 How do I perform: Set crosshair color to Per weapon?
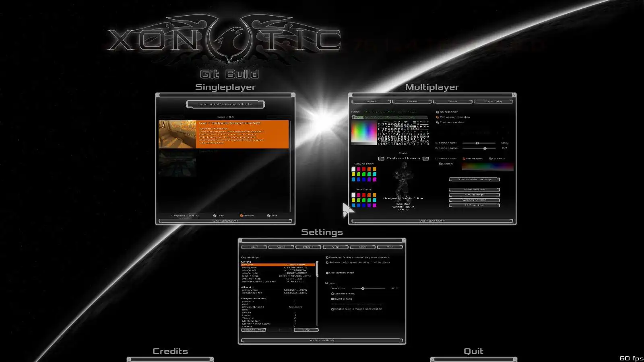click(x=464, y=158)
